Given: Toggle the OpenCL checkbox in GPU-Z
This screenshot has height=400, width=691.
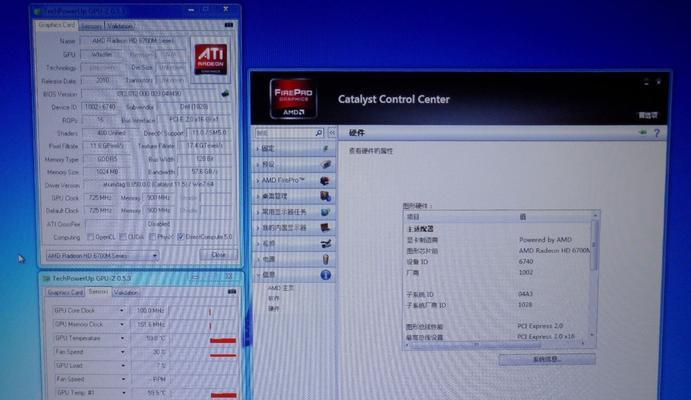Looking at the screenshot, I should (90, 237).
